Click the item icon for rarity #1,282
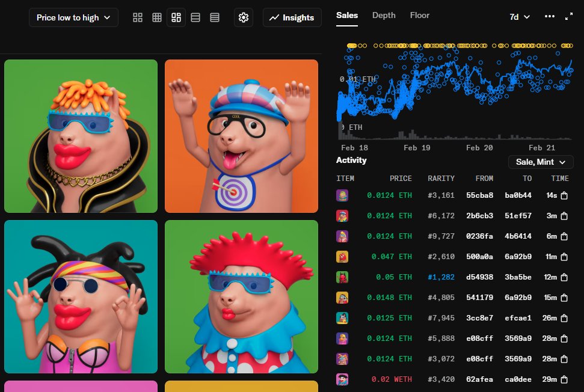 342,277
